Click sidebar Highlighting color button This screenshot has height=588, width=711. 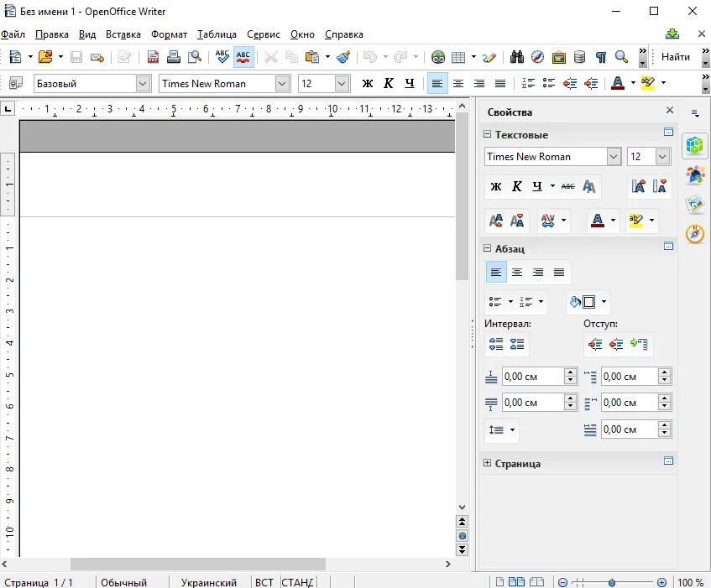[635, 220]
